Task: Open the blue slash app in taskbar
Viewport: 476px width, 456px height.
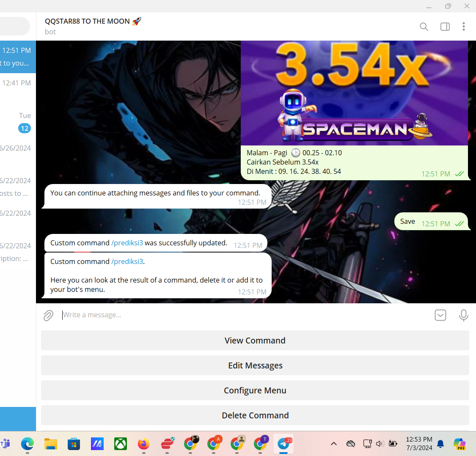Action: (x=97, y=444)
